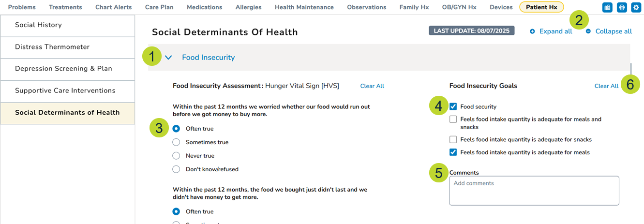Viewport: 644px width, 224px height.
Task: Go to the Care Plan tab
Action: click(x=159, y=7)
